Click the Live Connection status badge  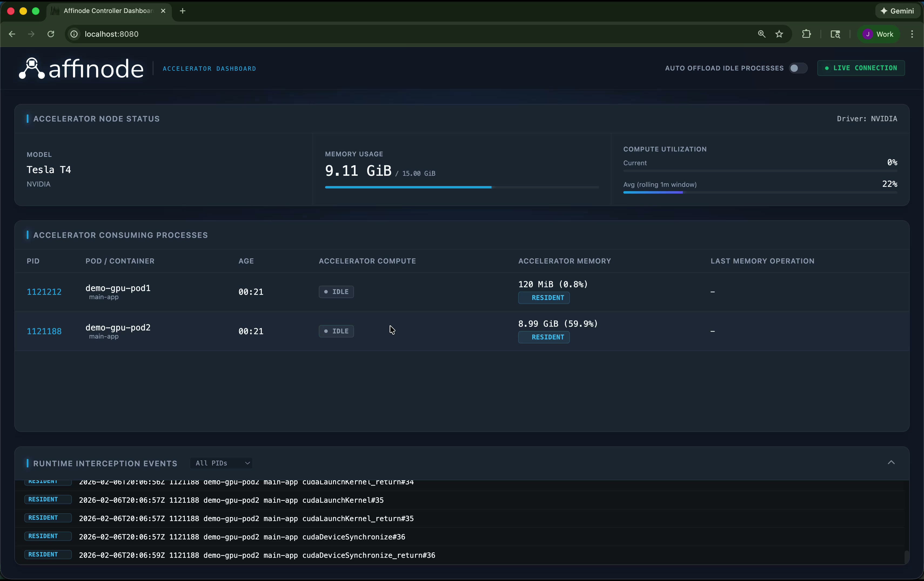click(861, 68)
